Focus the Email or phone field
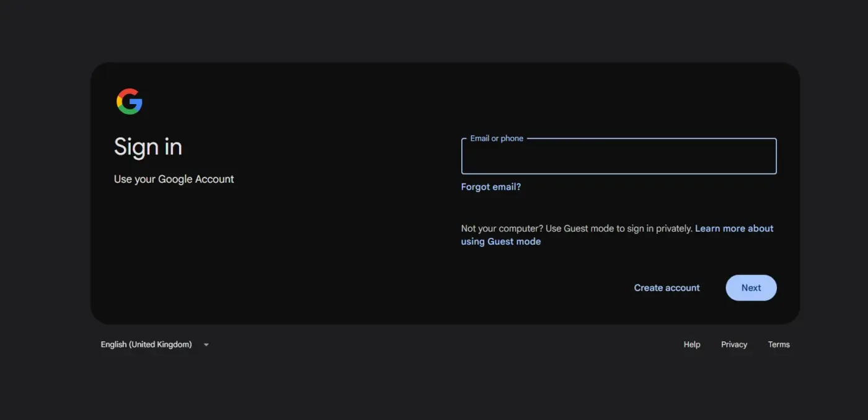Viewport: 868px width, 420px height. click(x=619, y=156)
